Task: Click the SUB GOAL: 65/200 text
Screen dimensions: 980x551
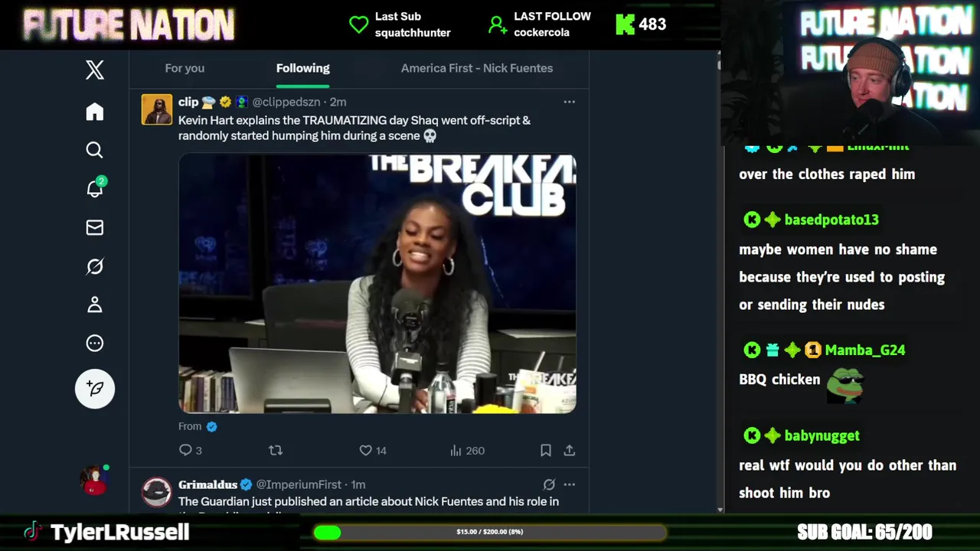Action: (x=864, y=532)
